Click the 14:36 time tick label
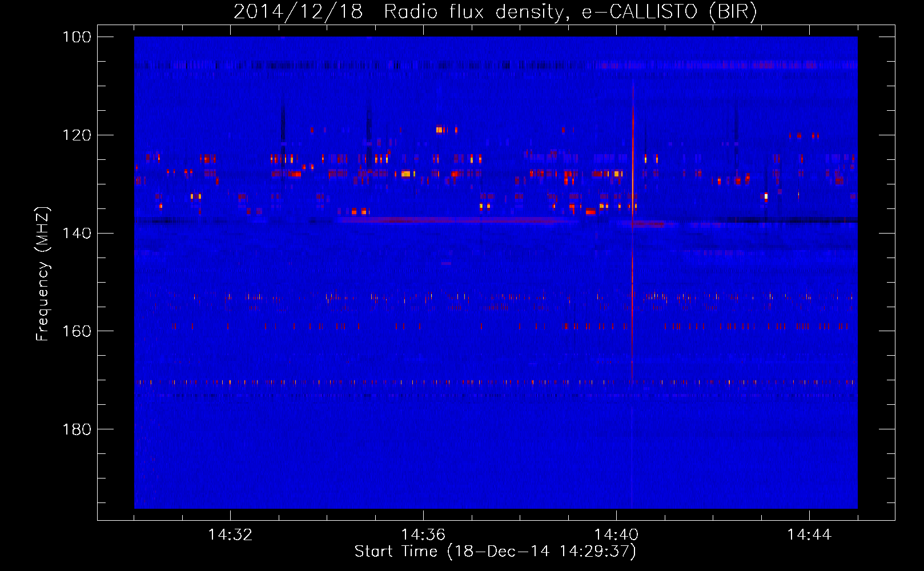This screenshot has width=924, height=571. [423, 535]
